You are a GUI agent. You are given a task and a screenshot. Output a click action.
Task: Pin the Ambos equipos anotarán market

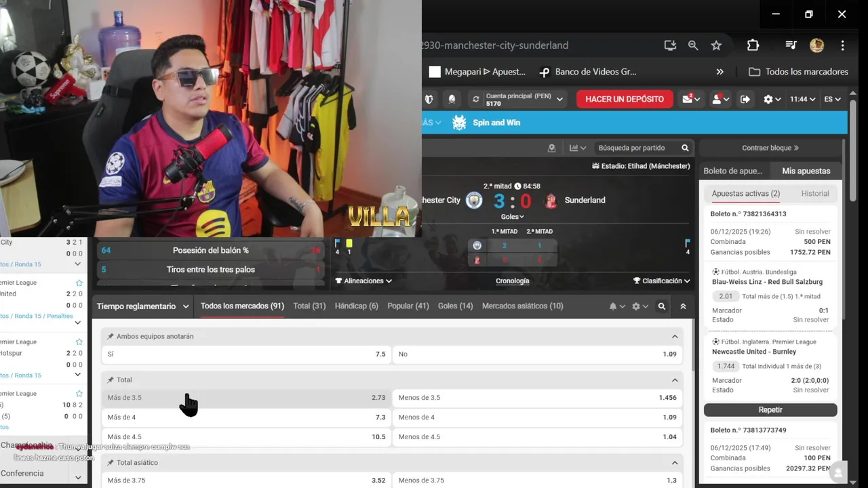(x=111, y=337)
